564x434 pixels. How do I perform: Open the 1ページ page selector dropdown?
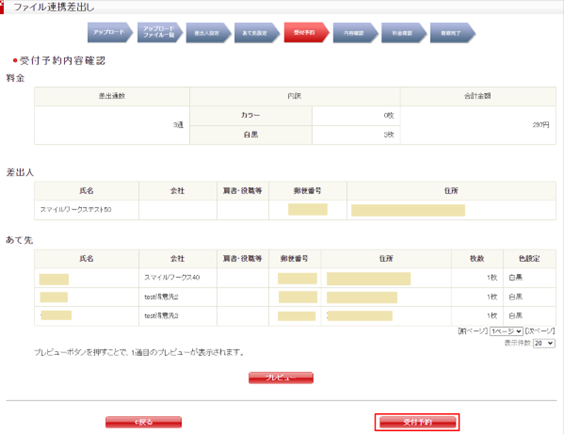506,331
